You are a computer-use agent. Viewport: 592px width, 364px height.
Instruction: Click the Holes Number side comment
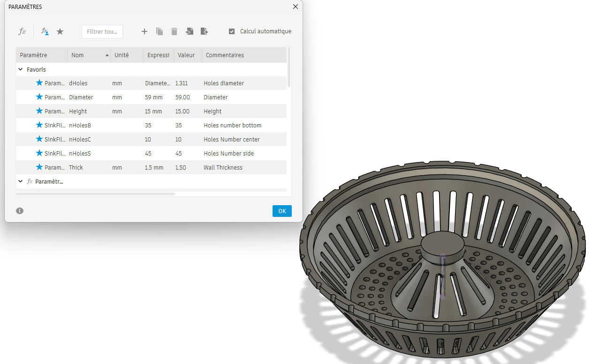[x=228, y=153]
